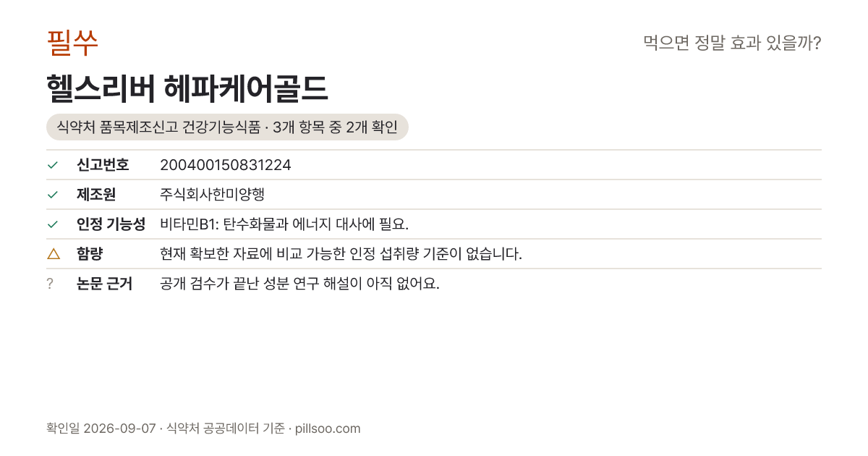The image size is (868, 456).
Task: Click the 제조원 row label
Action: click(x=96, y=195)
